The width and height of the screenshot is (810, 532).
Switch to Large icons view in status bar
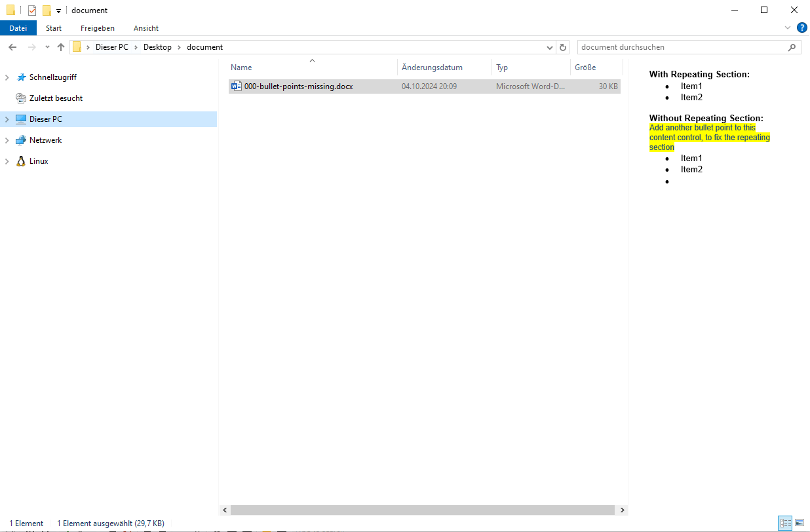800,523
